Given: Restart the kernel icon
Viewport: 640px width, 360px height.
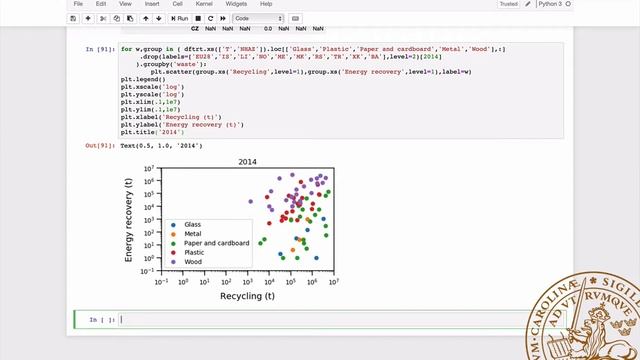Looking at the screenshot, I should [211, 18].
